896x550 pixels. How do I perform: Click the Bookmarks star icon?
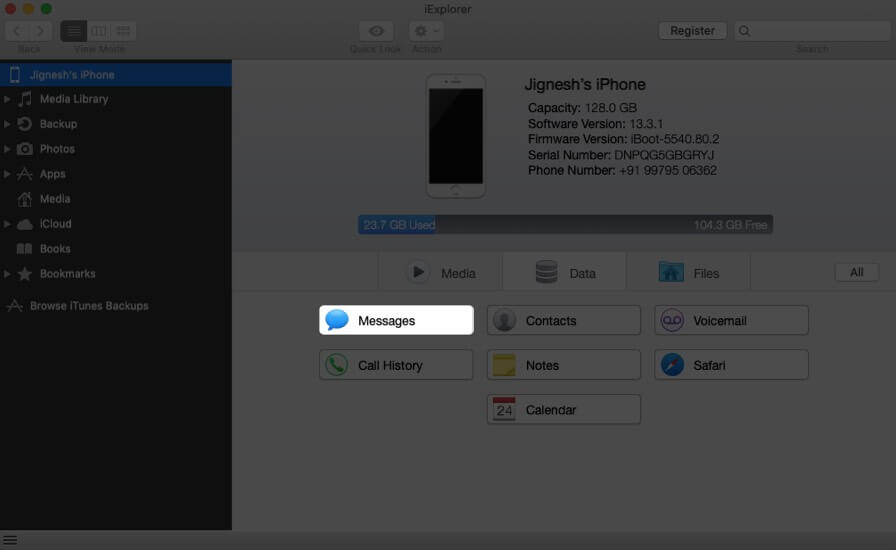[25, 274]
